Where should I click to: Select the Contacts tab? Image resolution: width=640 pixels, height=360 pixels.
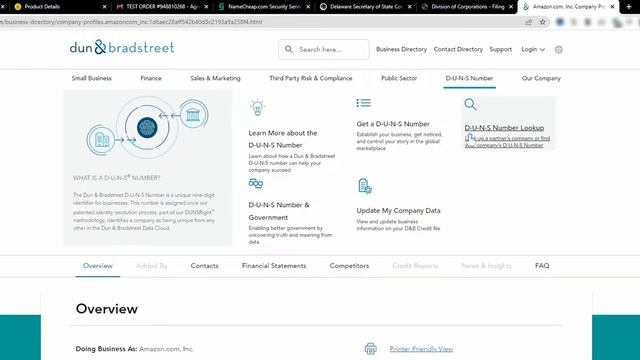coord(204,266)
